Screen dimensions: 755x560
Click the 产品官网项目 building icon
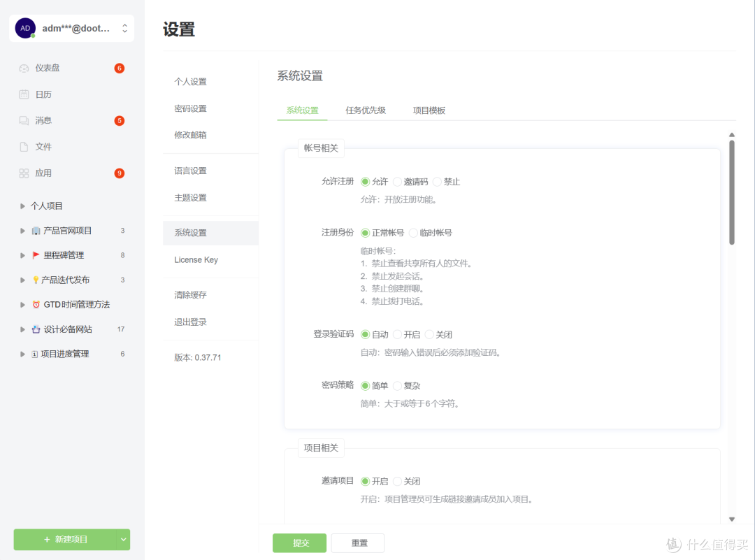coord(36,231)
